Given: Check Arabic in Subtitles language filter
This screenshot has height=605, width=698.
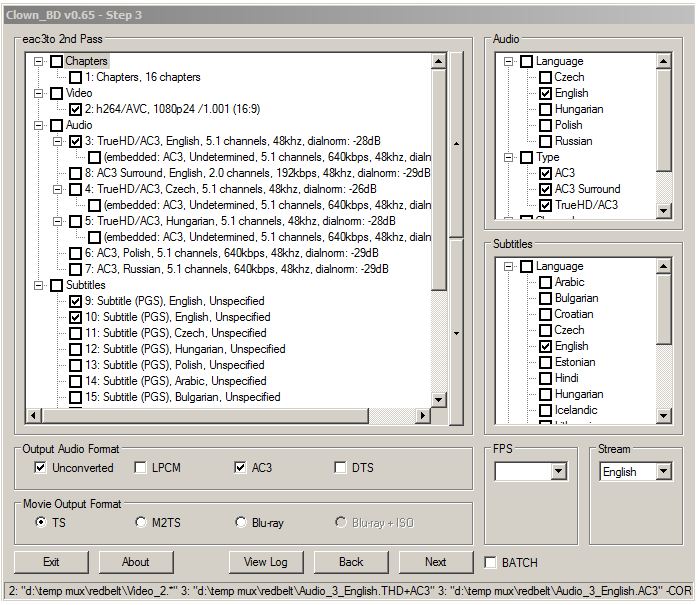Looking at the screenshot, I should [545, 283].
